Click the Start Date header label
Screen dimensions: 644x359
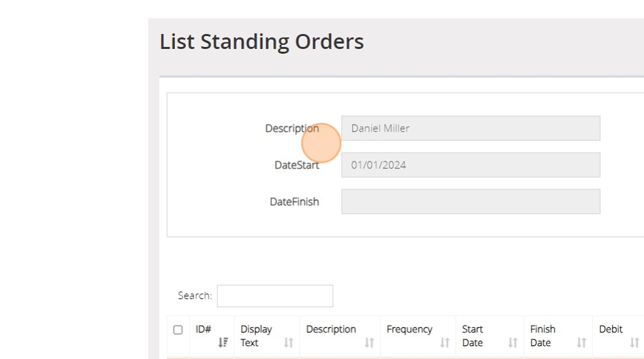click(x=472, y=336)
